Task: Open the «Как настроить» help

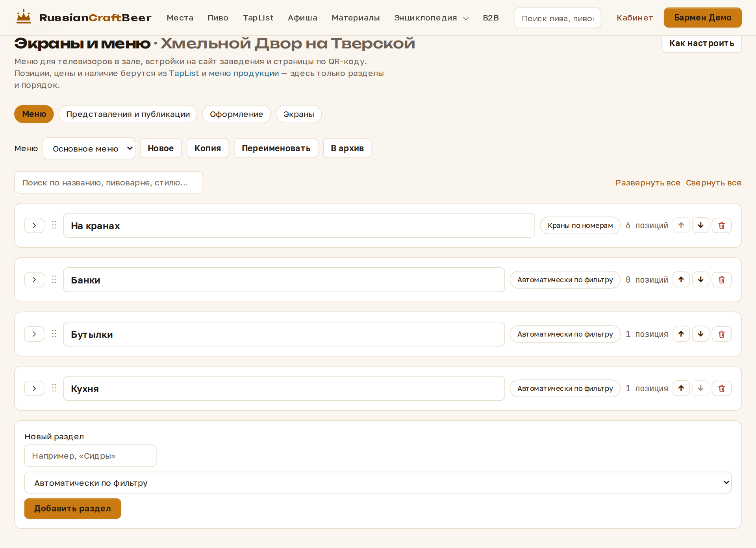Action: click(702, 43)
